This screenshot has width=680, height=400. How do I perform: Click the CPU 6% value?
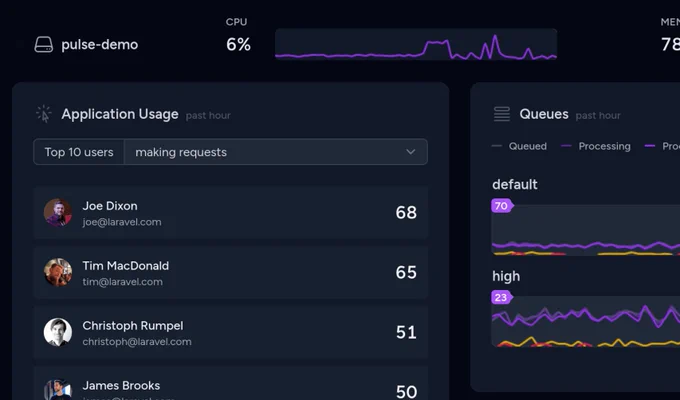click(x=238, y=44)
